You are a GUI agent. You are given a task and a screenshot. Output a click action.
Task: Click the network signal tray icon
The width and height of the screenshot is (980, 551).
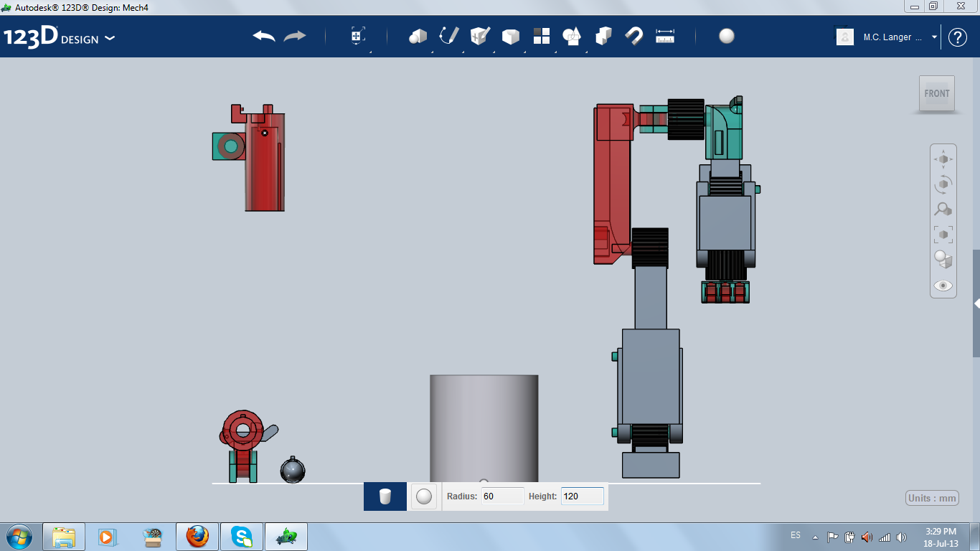885,537
